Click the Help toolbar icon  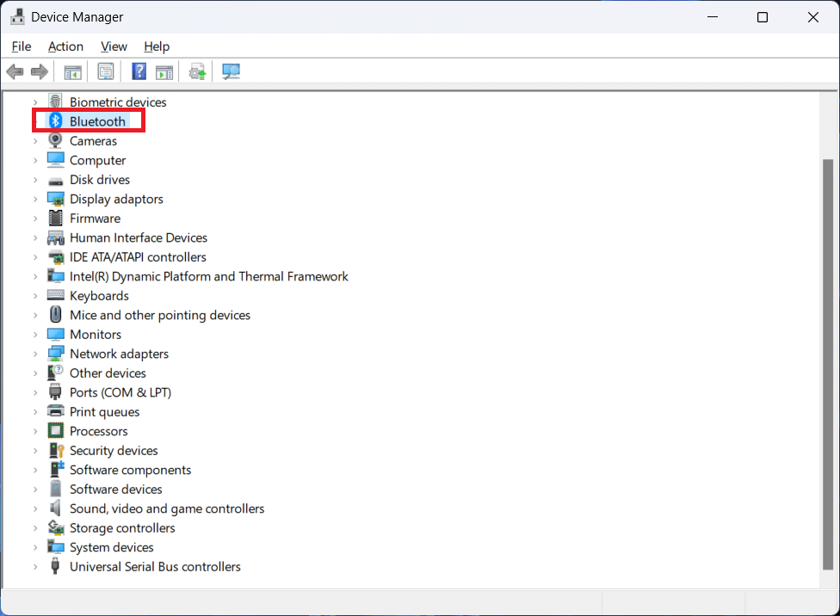pyautogui.click(x=139, y=72)
